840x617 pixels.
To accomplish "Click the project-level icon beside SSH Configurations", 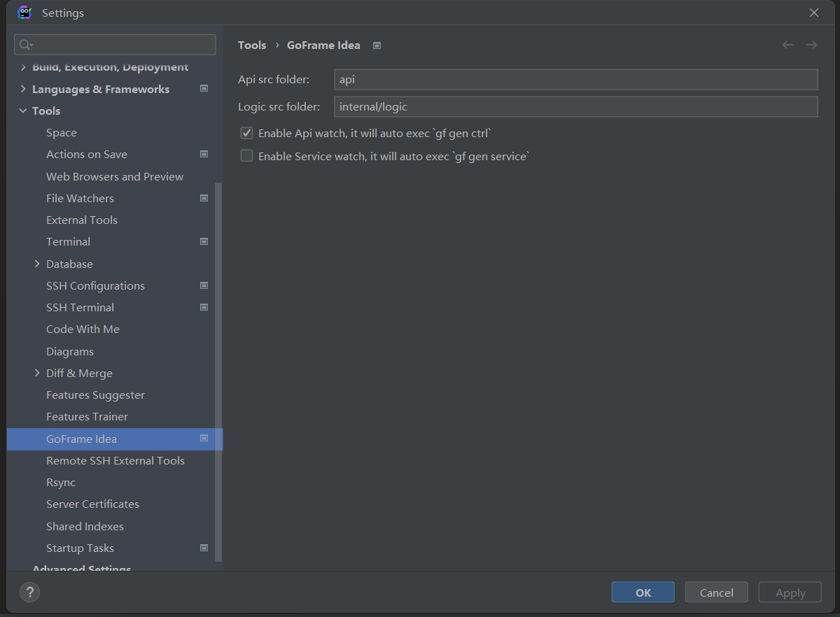I will click(204, 285).
